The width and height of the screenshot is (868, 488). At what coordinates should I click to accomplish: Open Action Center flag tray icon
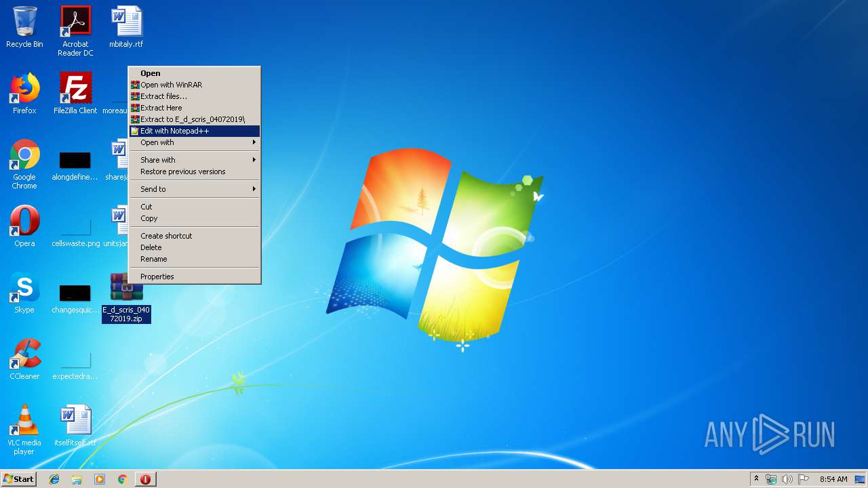click(804, 479)
